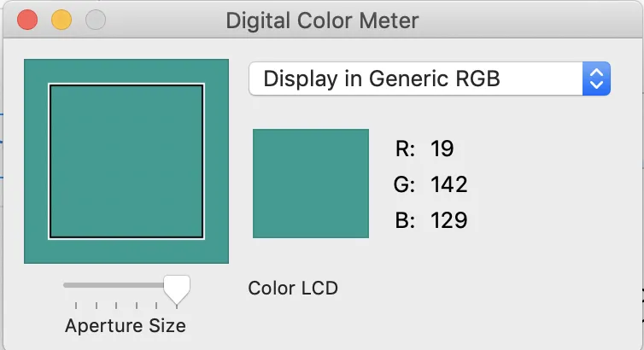Click the middle tick mark under slider
The height and width of the screenshot is (350, 644).
point(116,305)
